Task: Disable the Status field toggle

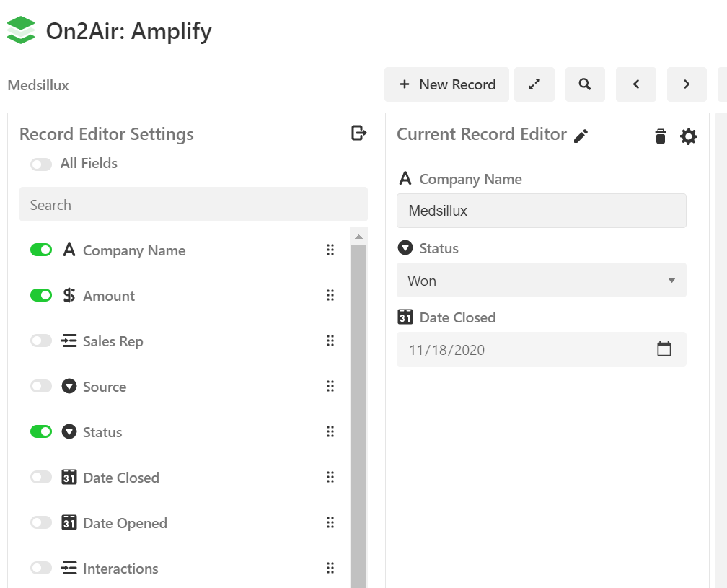Action: tap(41, 431)
